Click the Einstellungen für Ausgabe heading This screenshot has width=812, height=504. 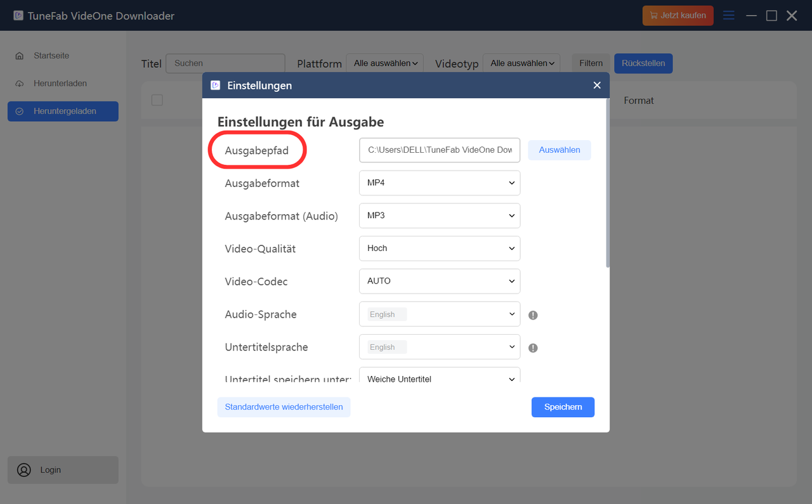(301, 122)
